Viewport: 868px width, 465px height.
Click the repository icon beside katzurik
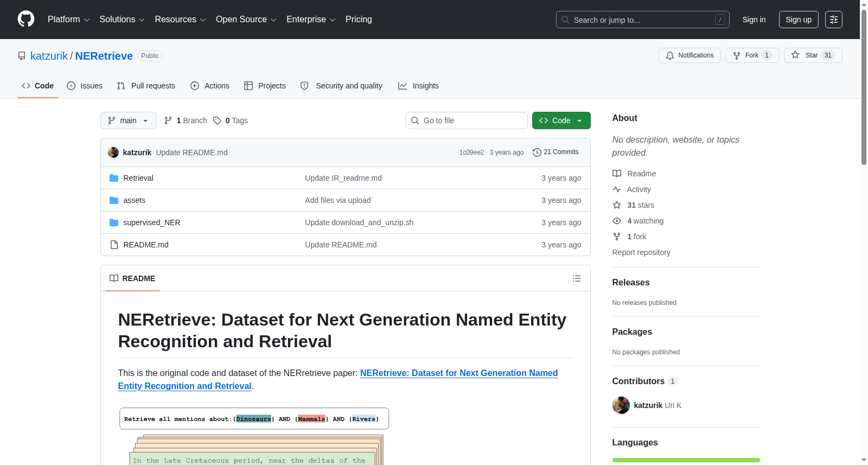tap(22, 56)
